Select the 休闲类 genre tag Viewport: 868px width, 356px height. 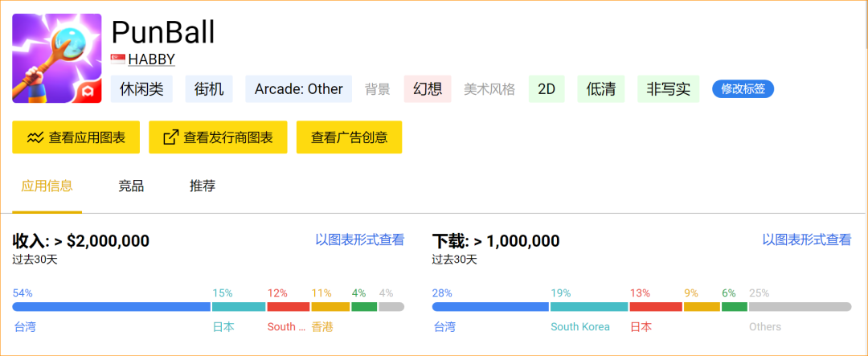tap(141, 89)
